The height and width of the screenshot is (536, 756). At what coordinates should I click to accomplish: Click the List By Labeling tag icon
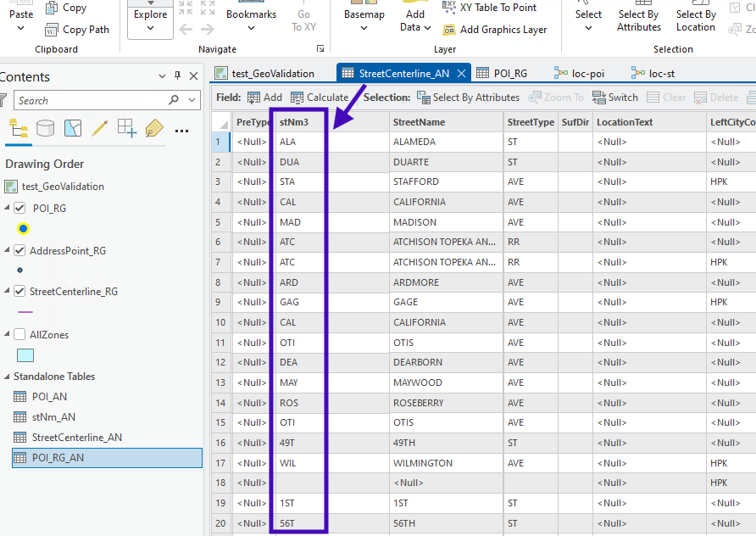click(x=153, y=128)
